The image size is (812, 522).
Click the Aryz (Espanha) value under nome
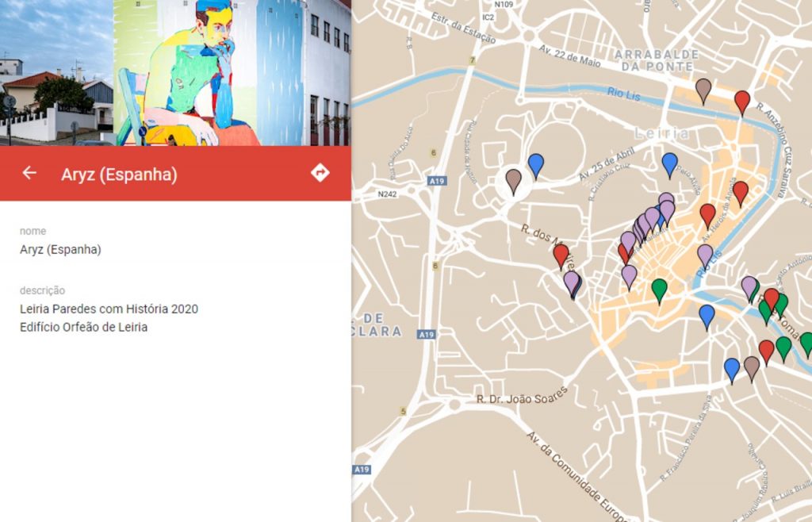tap(60, 250)
